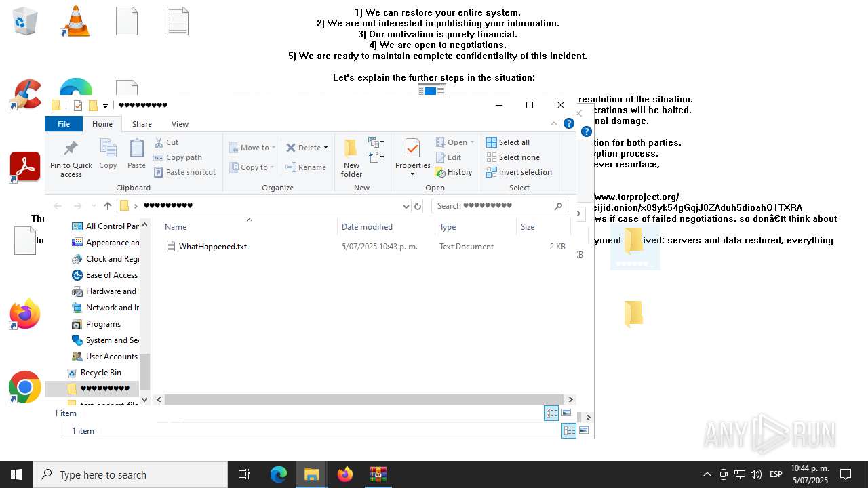Select Copy path in Clipboard group

(178, 157)
